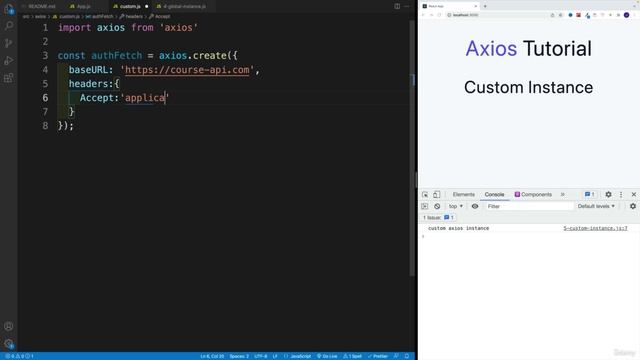640x360 pixels.
Task: Click the issues counter badge in DevTools toolbar
Action: pyautogui.click(x=589, y=195)
